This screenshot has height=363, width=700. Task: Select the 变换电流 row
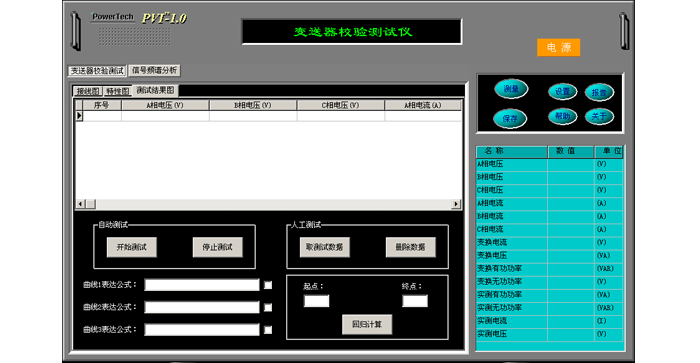550,242
